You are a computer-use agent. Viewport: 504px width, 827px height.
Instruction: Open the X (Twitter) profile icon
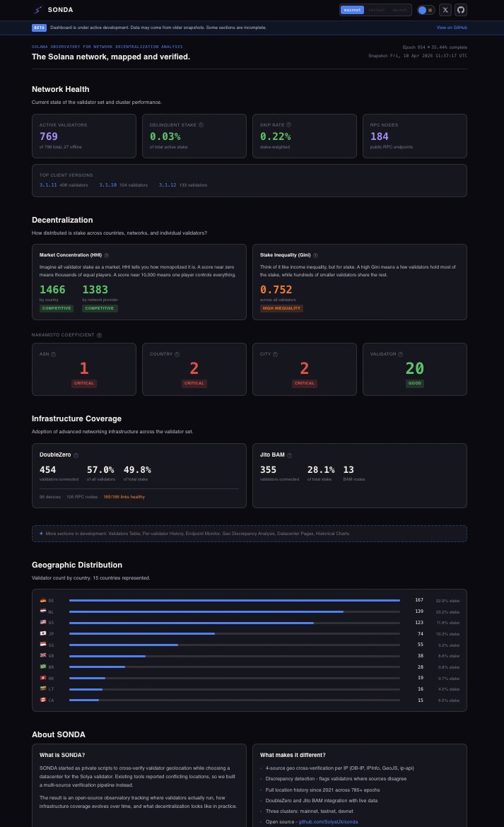point(445,10)
